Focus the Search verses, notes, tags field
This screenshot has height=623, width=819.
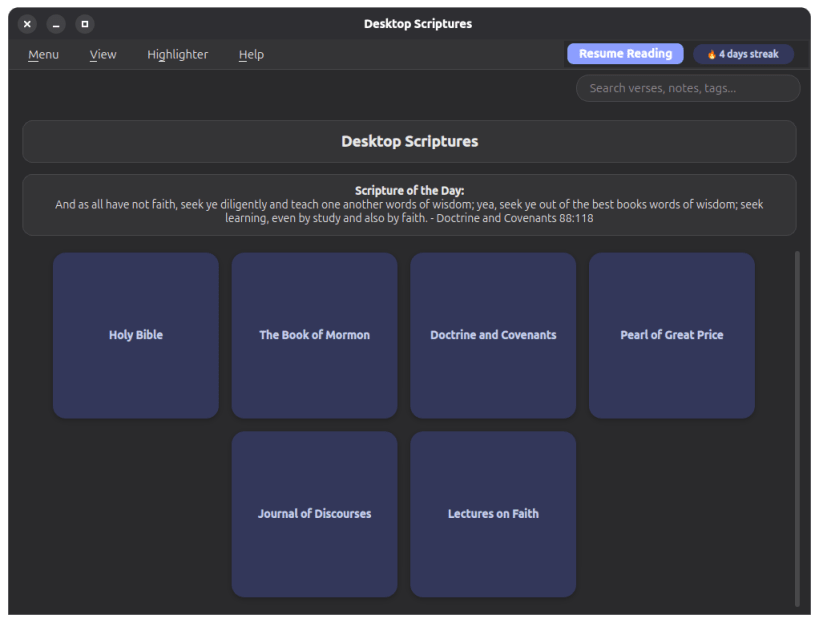click(x=688, y=88)
